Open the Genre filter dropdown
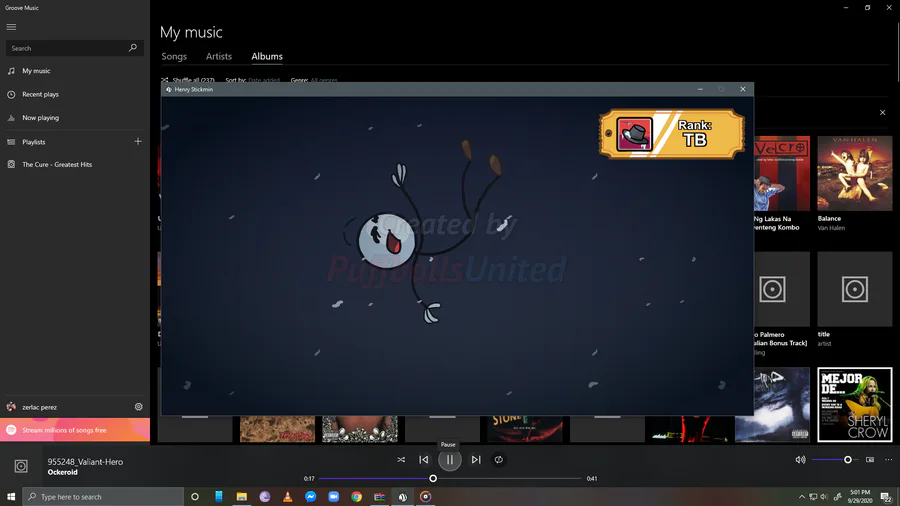This screenshot has height=506, width=900. tap(314, 80)
